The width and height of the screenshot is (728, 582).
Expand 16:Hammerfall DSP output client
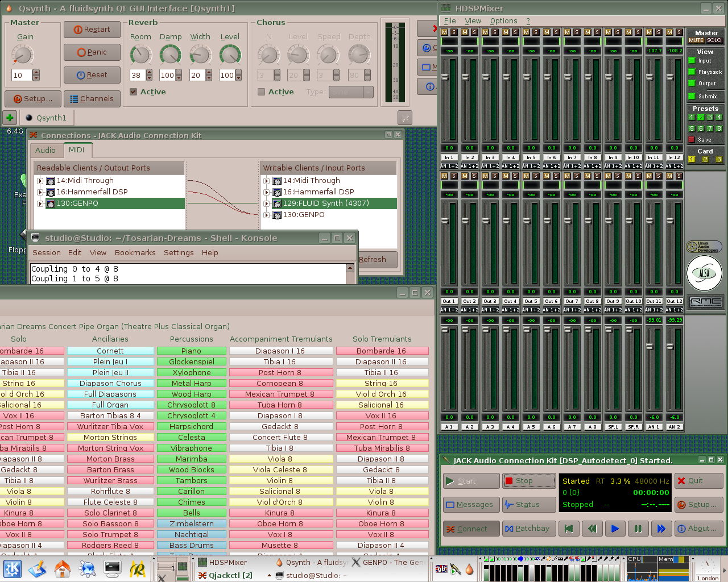pyautogui.click(x=40, y=192)
